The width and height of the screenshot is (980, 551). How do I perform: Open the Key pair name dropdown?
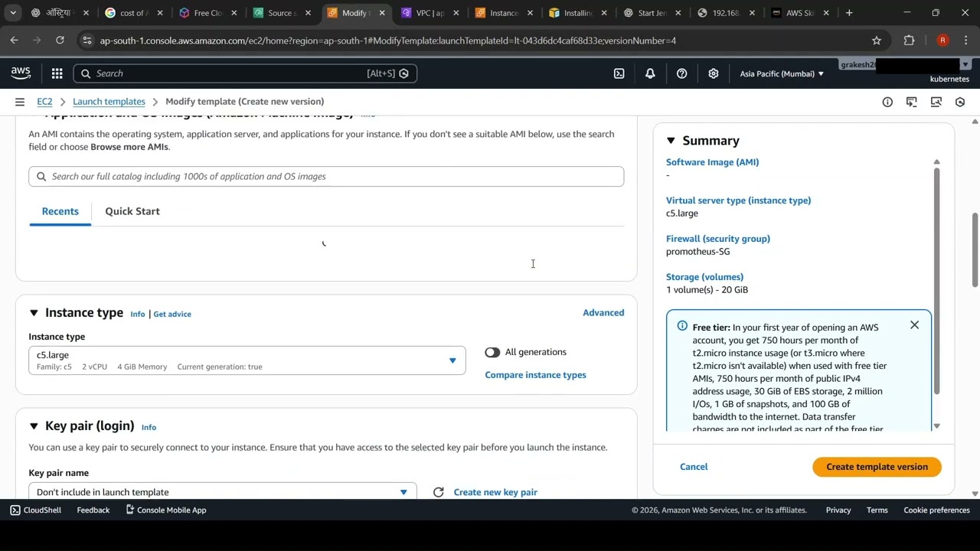223,491
